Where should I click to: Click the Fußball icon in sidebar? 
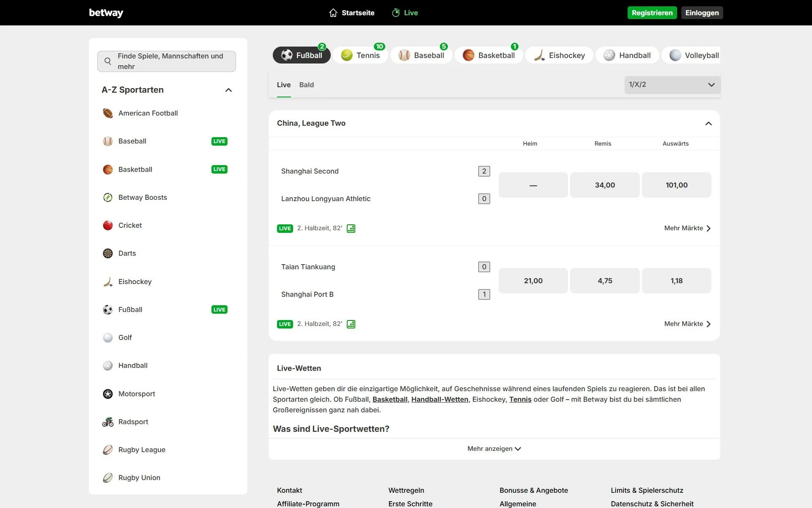click(108, 309)
